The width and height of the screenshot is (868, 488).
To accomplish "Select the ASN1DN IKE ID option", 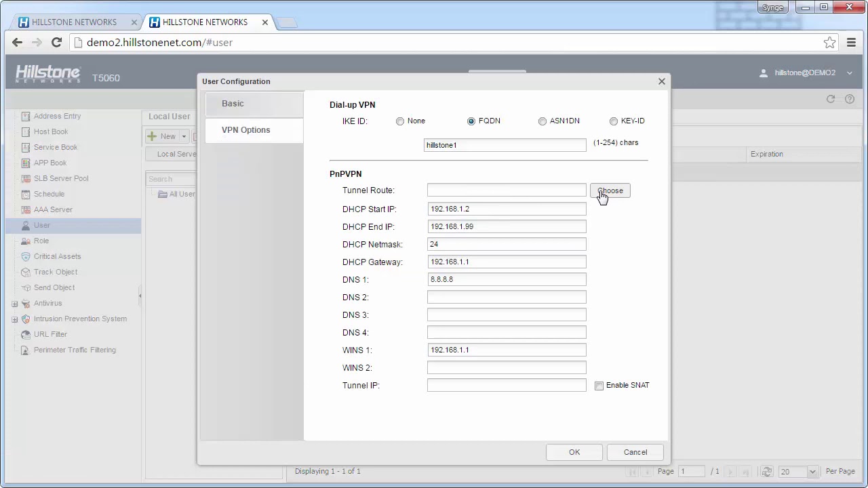I will click(x=542, y=121).
